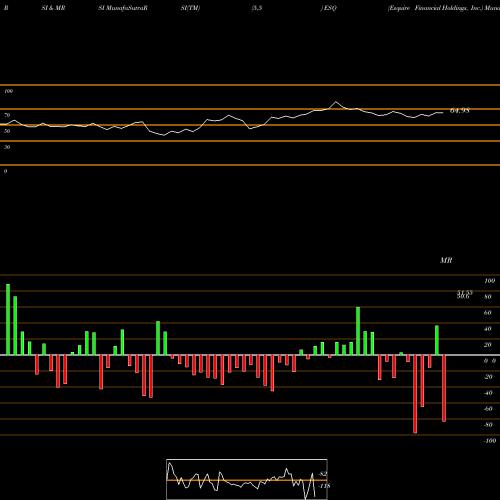The image size is (500, 500).
Task: Click the MR axis label 40
Action: point(488,329)
